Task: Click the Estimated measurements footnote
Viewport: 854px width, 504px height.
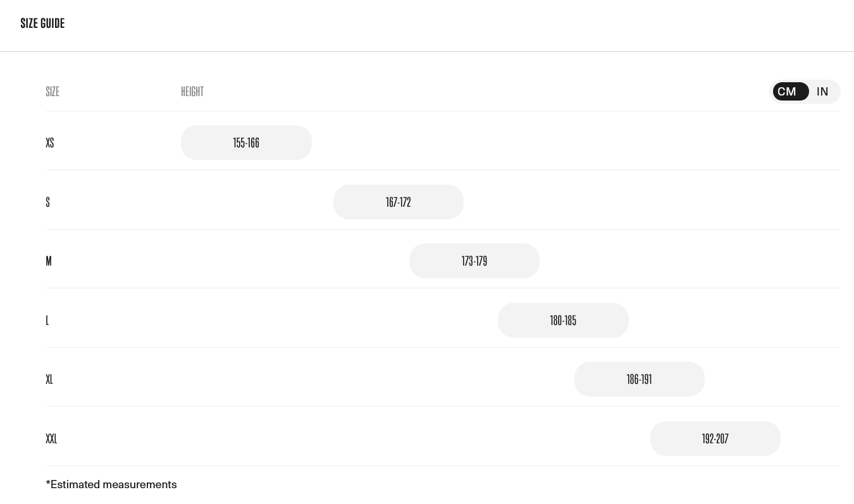Action: click(111, 484)
